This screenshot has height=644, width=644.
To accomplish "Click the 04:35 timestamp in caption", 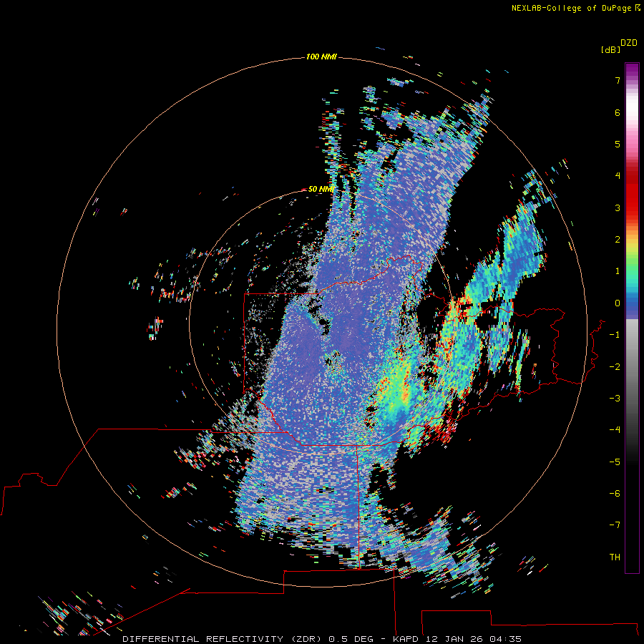I will [x=507, y=639].
